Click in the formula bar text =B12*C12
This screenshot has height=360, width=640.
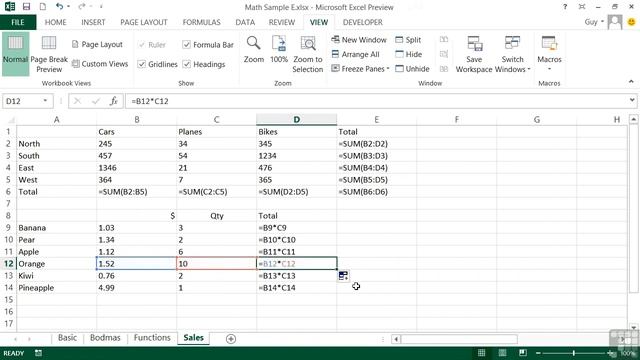pos(150,101)
